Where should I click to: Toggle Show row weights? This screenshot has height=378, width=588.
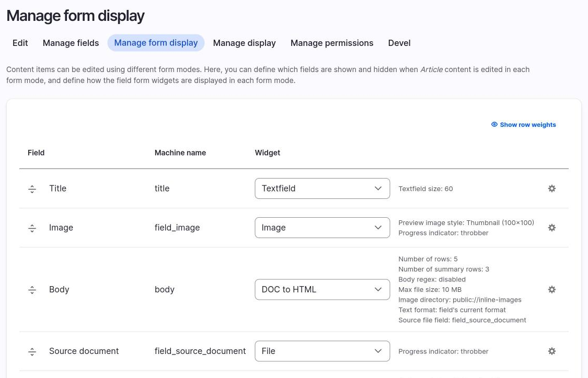[524, 125]
